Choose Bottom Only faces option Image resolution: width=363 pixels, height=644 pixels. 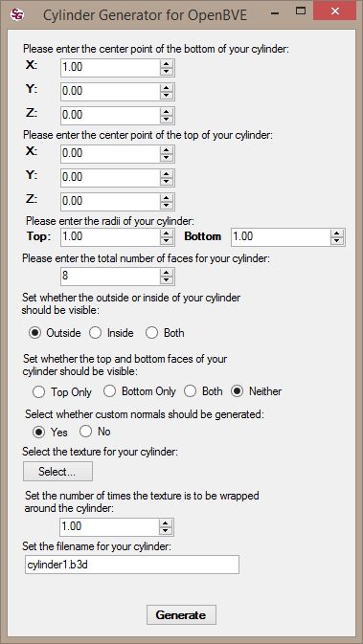pyautogui.click(x=140, y=391)
